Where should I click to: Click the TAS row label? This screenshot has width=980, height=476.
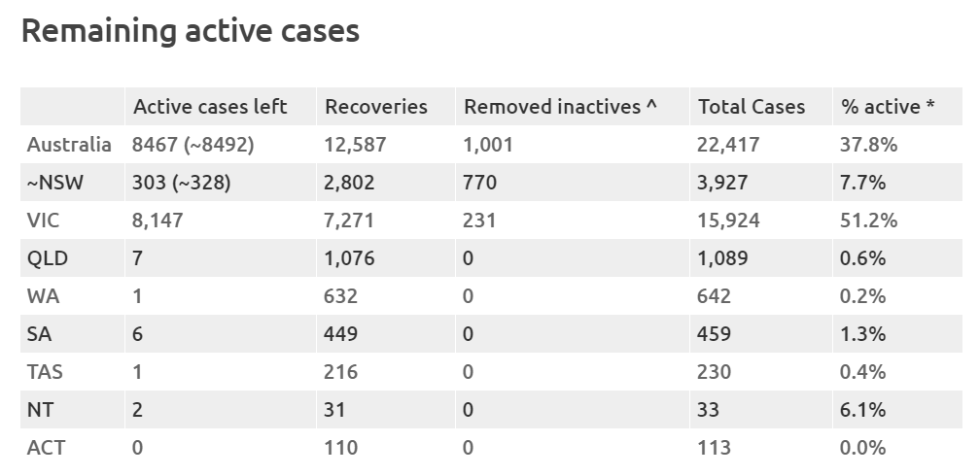coord(44,372)
